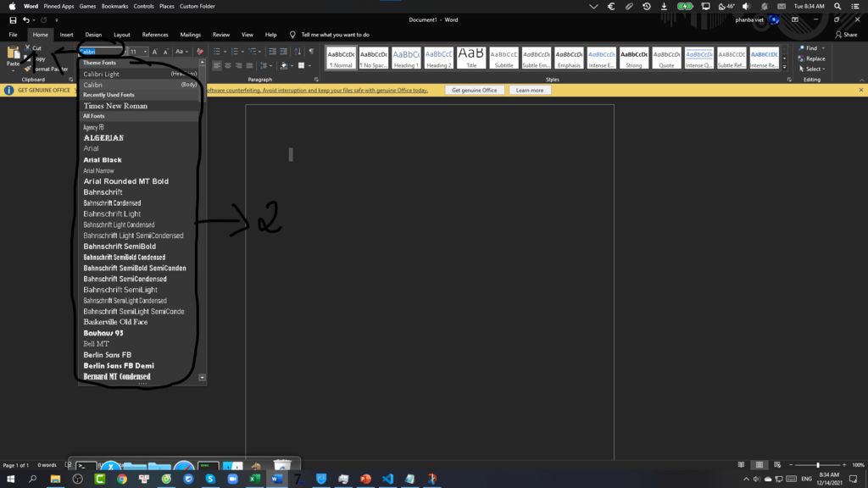This screenshot has width=868, height=488.
Task: Switch to Read Mode view in status bar
Action: pos(741,465)
